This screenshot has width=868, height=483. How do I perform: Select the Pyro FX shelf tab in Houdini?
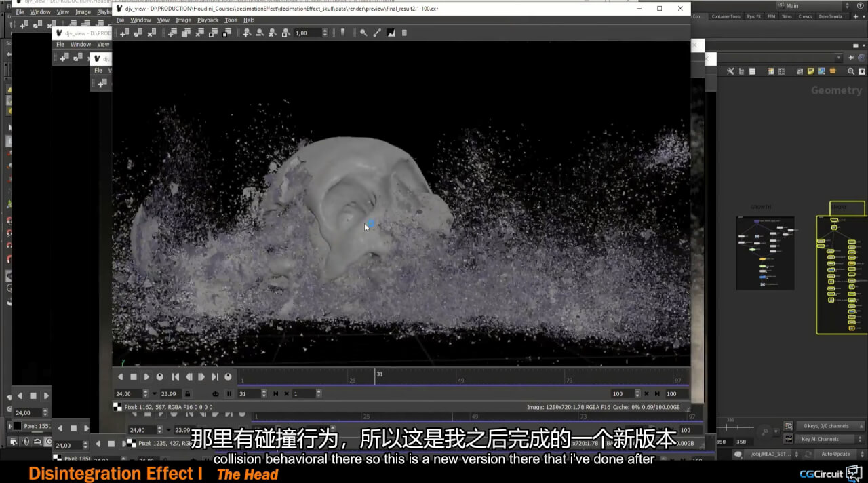[754, 16]
